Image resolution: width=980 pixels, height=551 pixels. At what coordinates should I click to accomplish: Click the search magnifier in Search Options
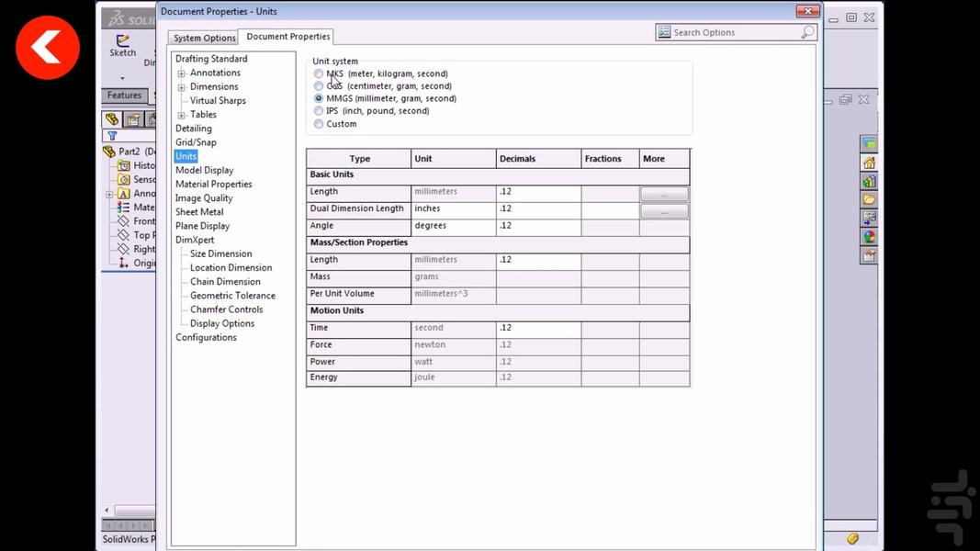coord(807,32)
